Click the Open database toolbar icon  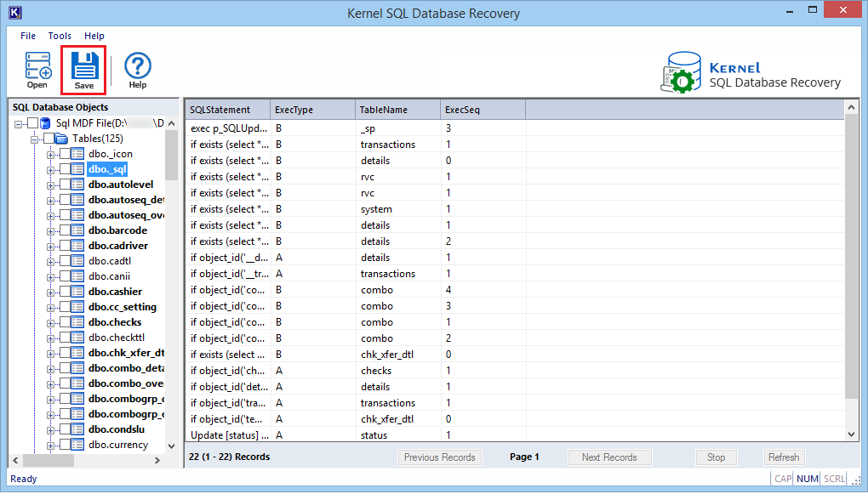(37, 65)
